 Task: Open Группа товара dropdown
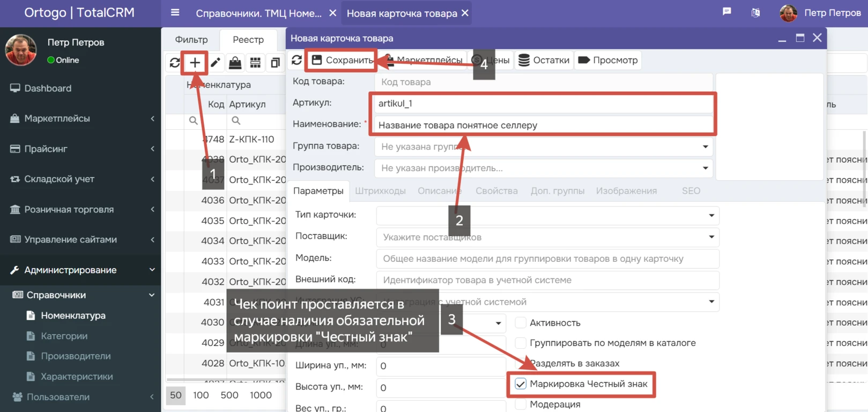click(x=544, y=146)
